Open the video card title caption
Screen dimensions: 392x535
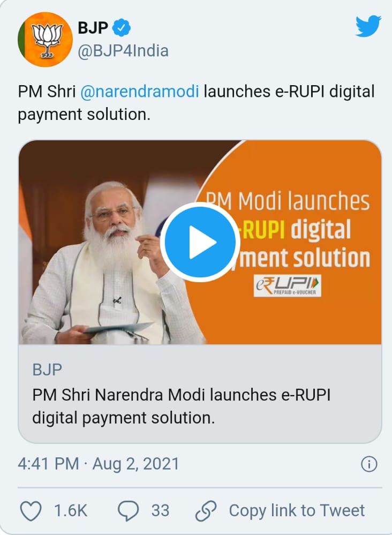pos(182,406)
